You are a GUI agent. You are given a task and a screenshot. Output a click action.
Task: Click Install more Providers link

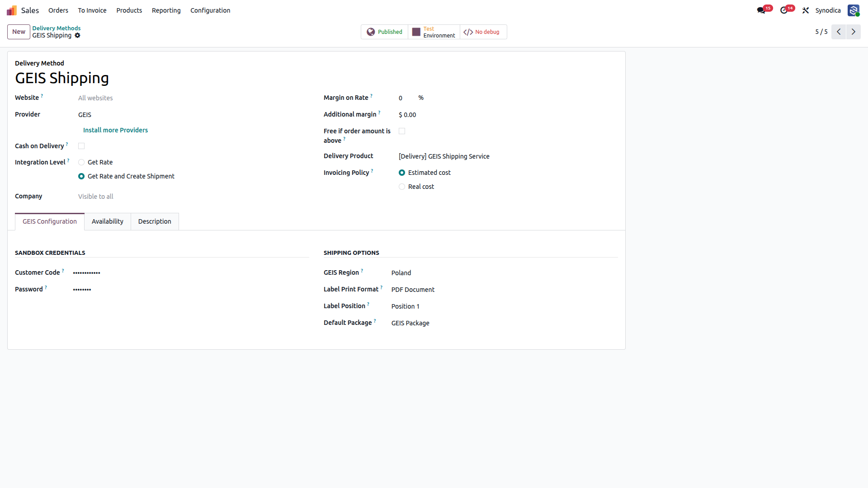tap(115, 130)
